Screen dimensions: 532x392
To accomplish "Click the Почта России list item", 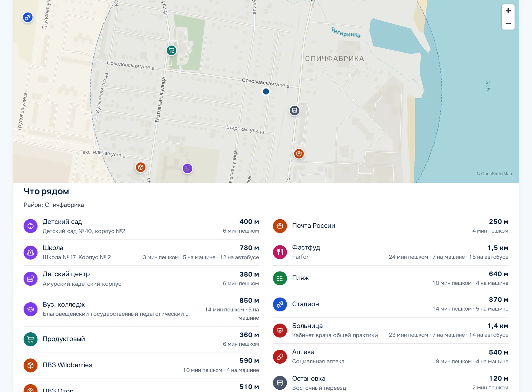I will point(391,226).
